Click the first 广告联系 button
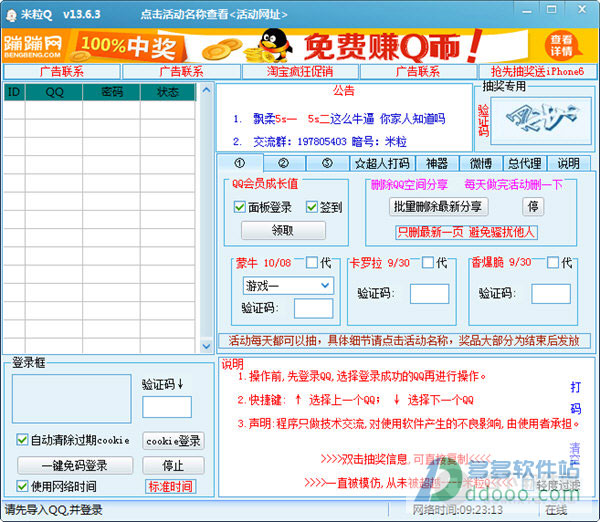Viewport: 600px width, 522px height. [x=62, y=72]
